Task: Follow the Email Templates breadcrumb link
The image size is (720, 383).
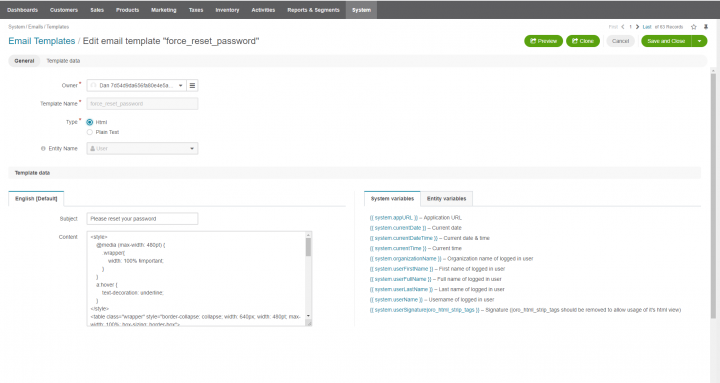Action: pos(42,41)
